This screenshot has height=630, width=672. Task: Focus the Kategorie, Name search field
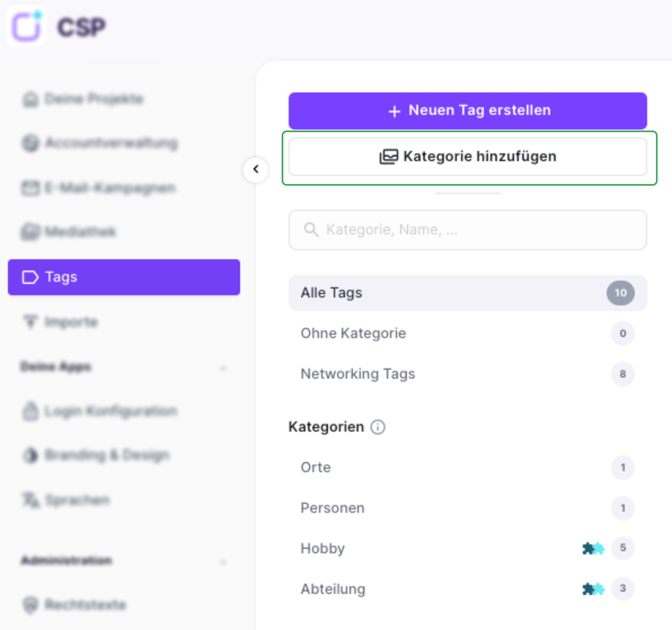[468, 230]
